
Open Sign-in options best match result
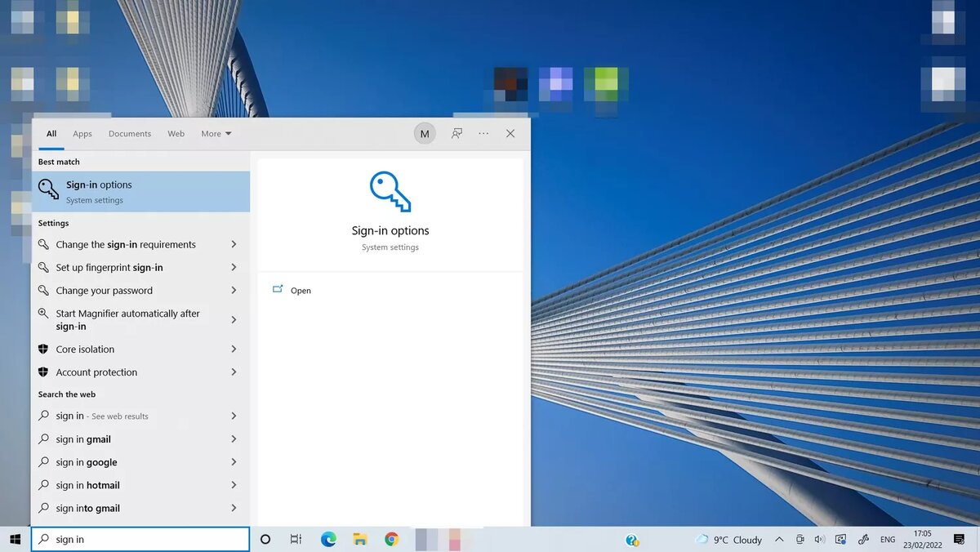[140, 191]
